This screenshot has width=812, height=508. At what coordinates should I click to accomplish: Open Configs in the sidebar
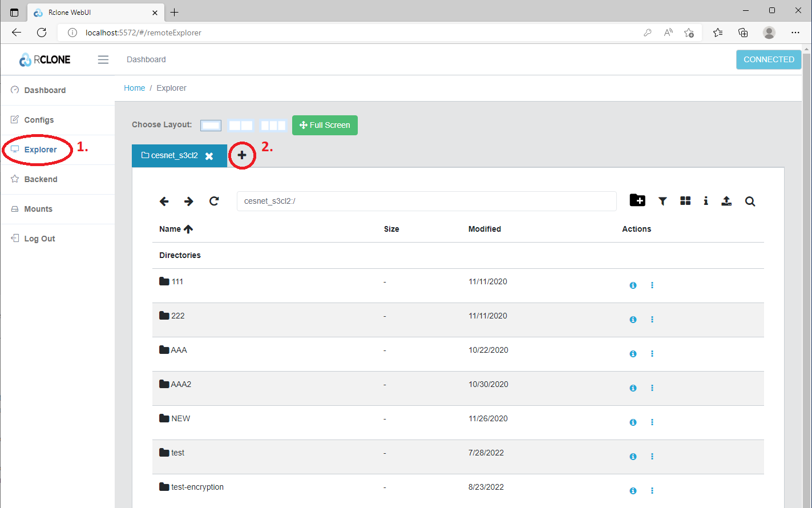point(39,120)
